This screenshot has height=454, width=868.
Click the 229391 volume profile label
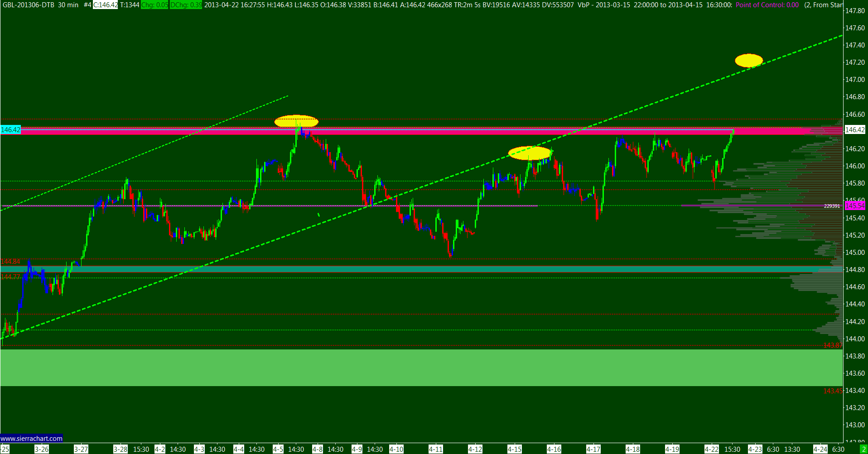click(832, 206)
